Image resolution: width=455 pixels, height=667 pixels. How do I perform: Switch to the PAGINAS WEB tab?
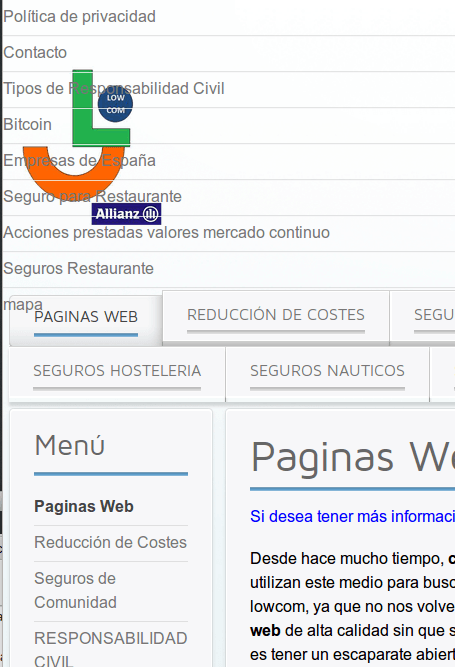tap(86, 317)
